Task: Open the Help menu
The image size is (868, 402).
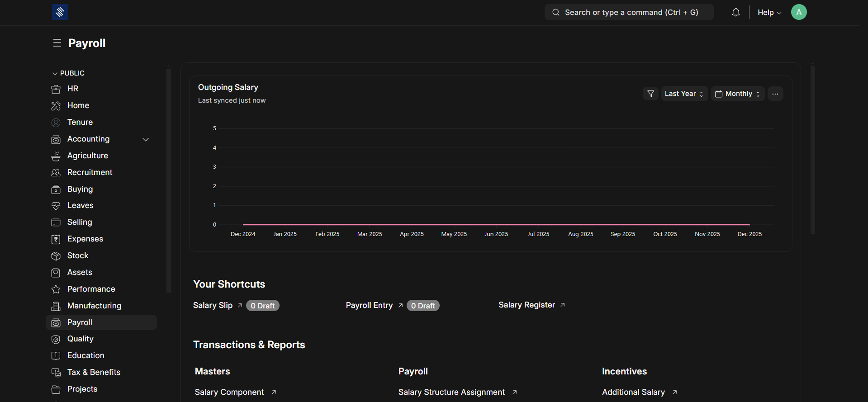Action: click(769, 13)
